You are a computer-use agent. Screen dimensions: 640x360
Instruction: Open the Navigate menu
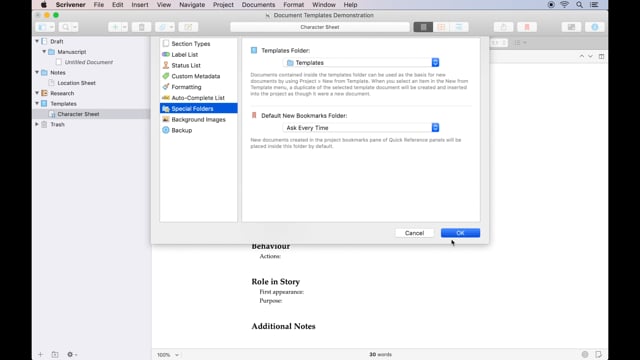(x=192, y=5)
